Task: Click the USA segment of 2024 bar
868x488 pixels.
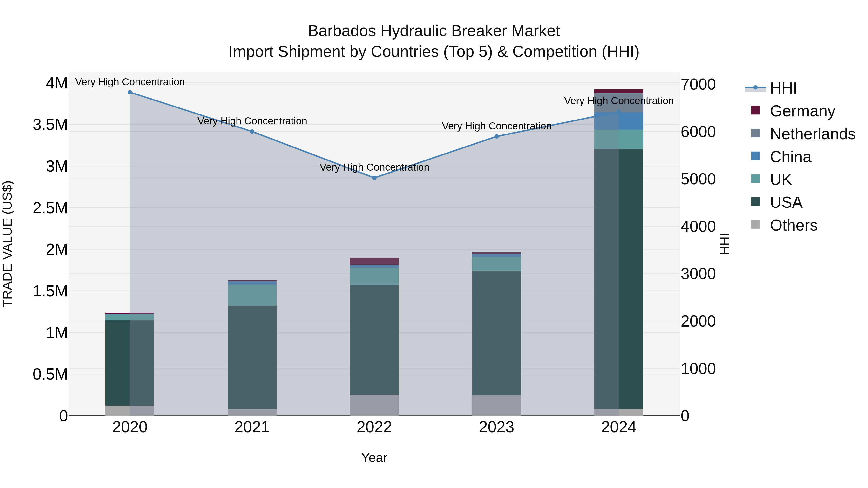Action: 619,279
